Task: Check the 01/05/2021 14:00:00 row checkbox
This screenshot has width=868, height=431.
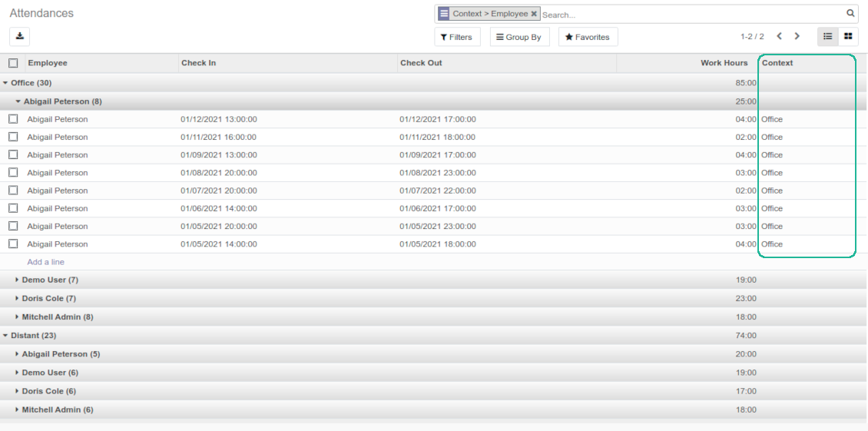Action: [13, 244]
